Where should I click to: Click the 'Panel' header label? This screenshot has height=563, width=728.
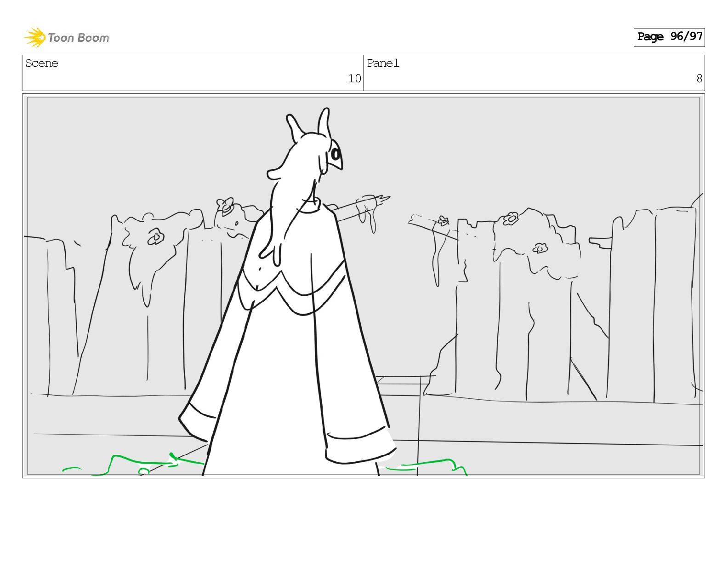tap(383, 63)
